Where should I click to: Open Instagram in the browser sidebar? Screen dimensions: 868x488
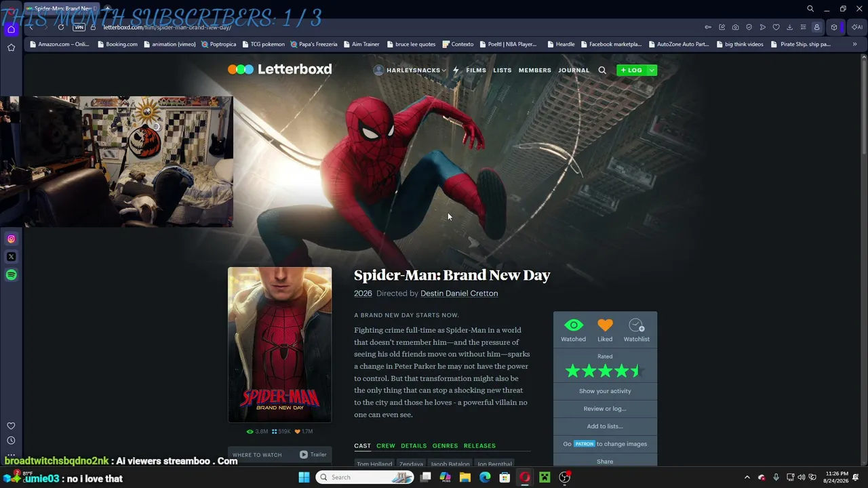click(x=11, y=239)
